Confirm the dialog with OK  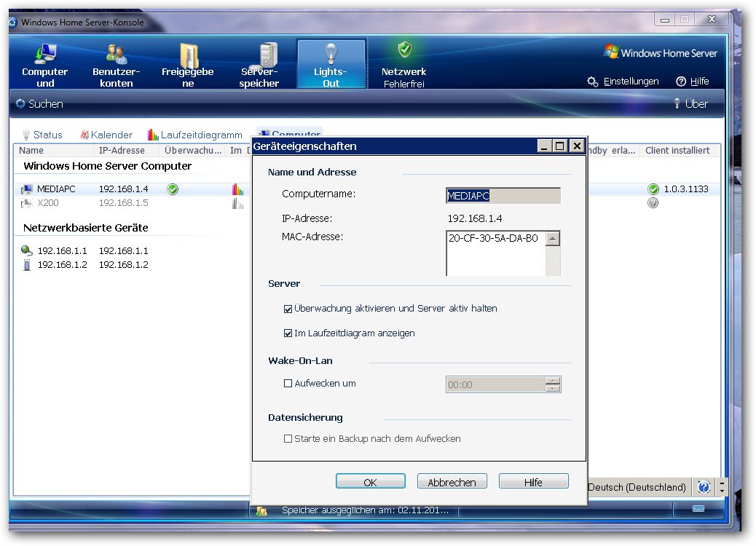tap(370, 482)
